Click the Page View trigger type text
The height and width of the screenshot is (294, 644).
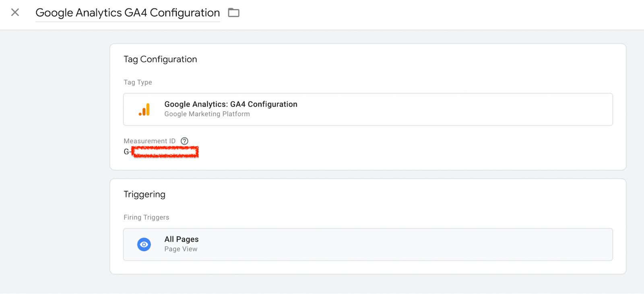pyautogui.click(x=181, y=249)
